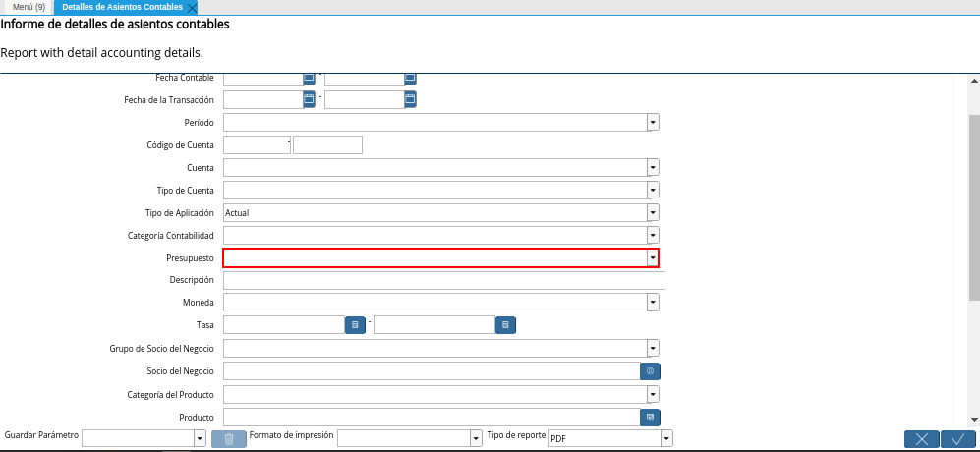Open the Tipo de Cuenta dropdown
Screen dimensions: 980x452
[x=653, y=190]
